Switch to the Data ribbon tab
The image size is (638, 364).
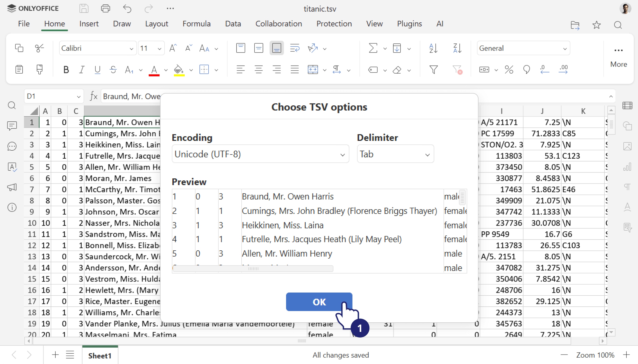point(233,23)
